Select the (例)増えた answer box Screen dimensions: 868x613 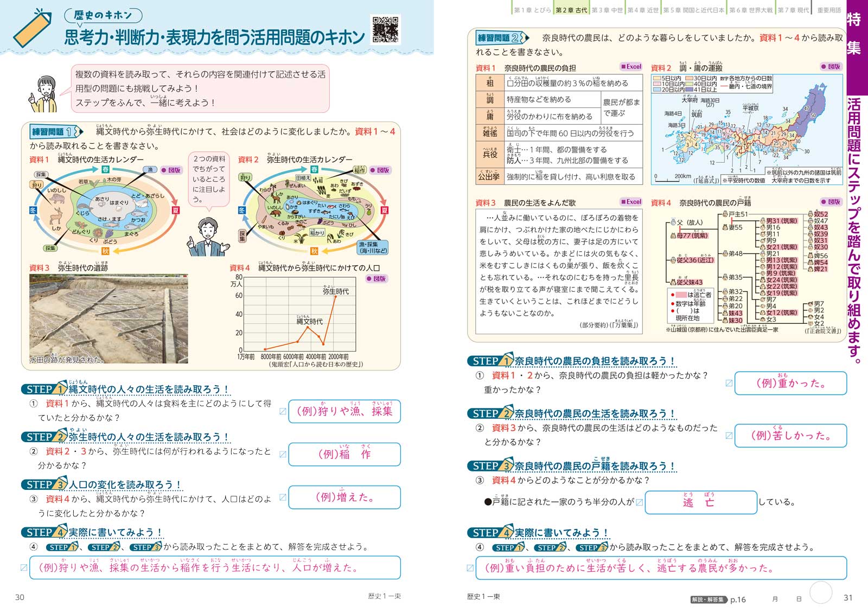[x=344, y=497]
